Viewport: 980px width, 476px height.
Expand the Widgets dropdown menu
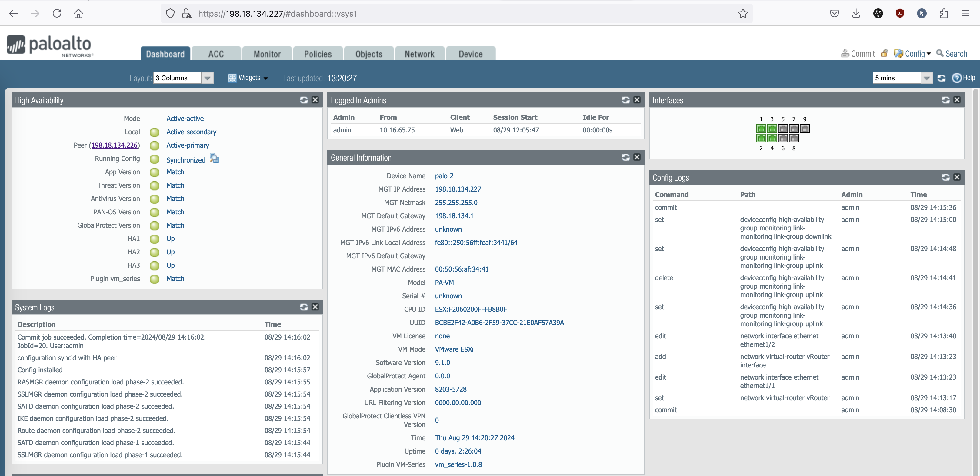[248, 78]
